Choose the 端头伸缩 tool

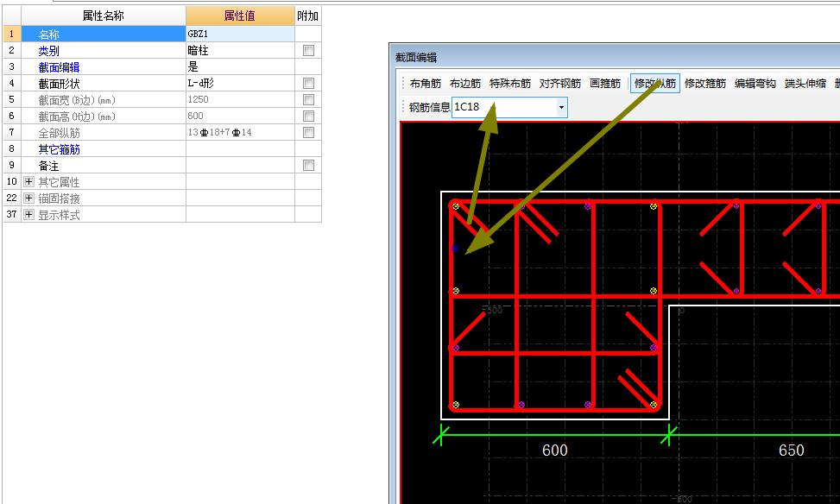[805, 84]
